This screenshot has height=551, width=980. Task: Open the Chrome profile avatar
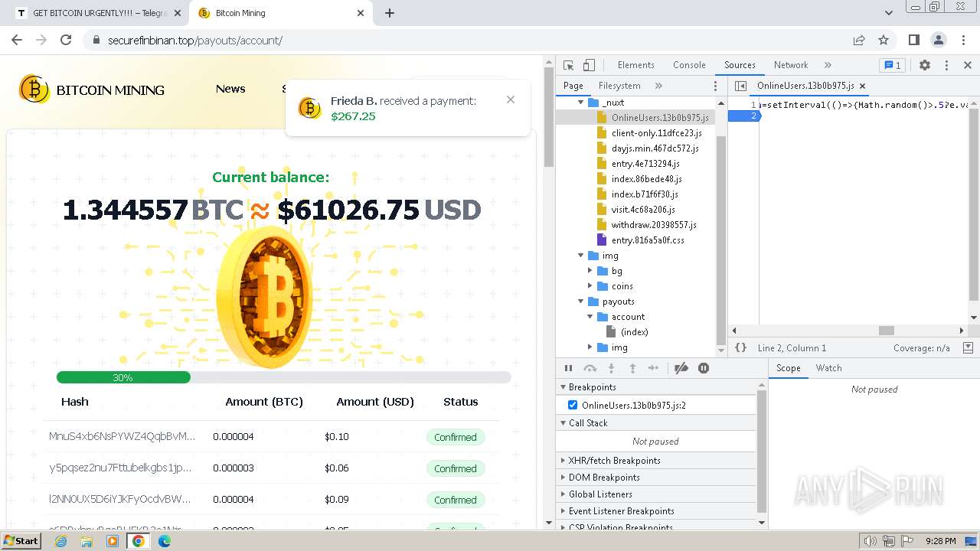point(938,40)
